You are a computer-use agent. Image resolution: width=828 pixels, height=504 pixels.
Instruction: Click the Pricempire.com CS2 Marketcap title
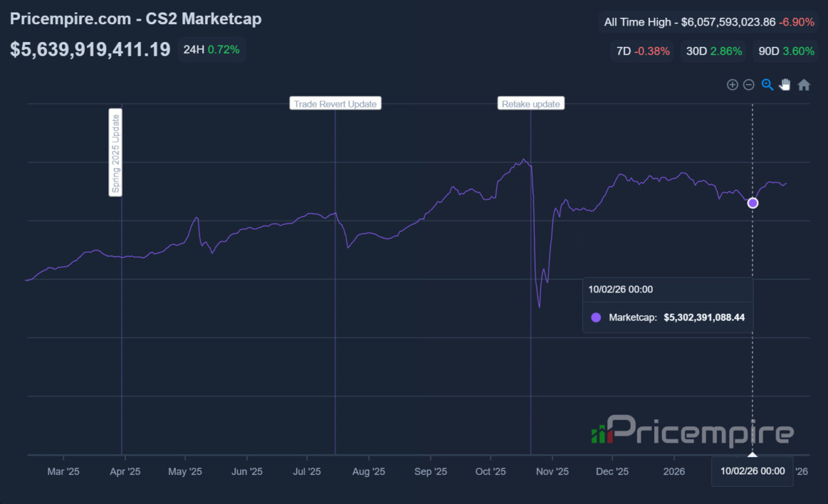[136, 19]
